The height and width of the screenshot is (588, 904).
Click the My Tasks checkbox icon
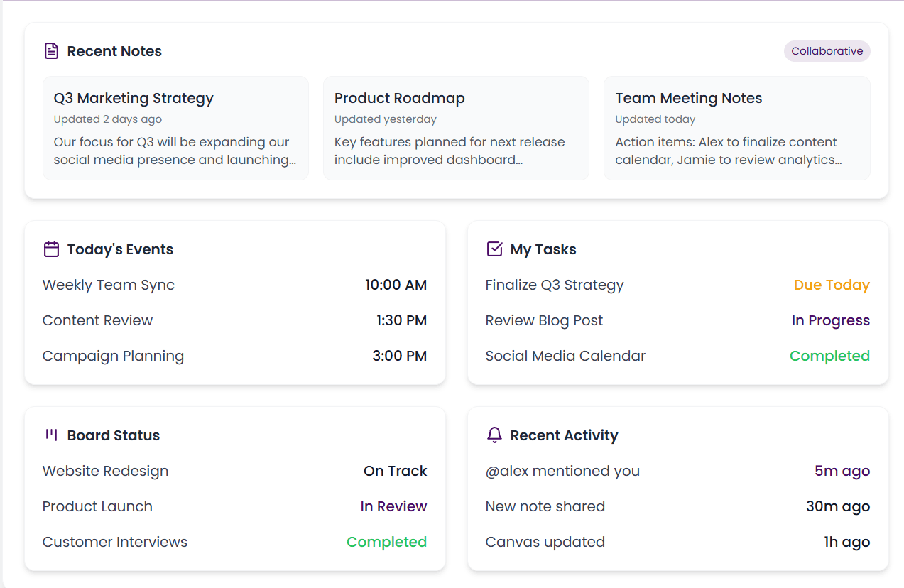pos(494,249)
